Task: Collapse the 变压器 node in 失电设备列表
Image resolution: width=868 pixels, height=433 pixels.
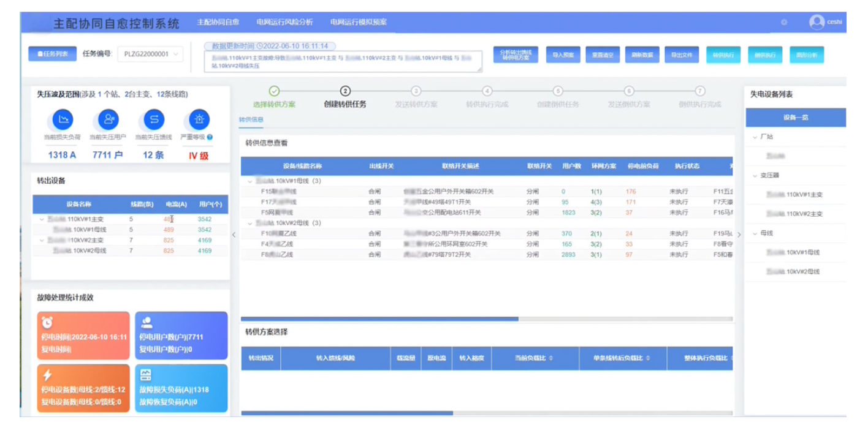Action: click(x=755, y=176)
